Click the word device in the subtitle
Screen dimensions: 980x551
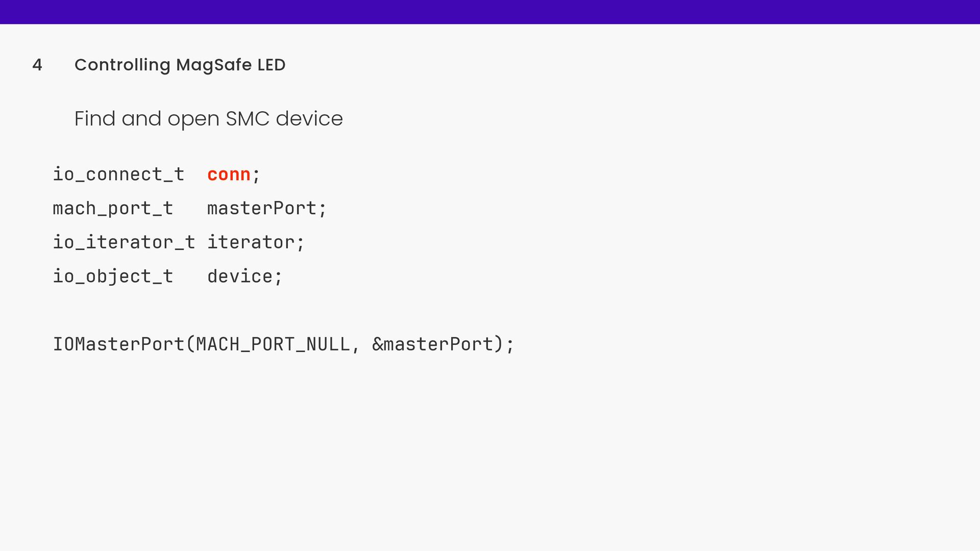(309, 119)
